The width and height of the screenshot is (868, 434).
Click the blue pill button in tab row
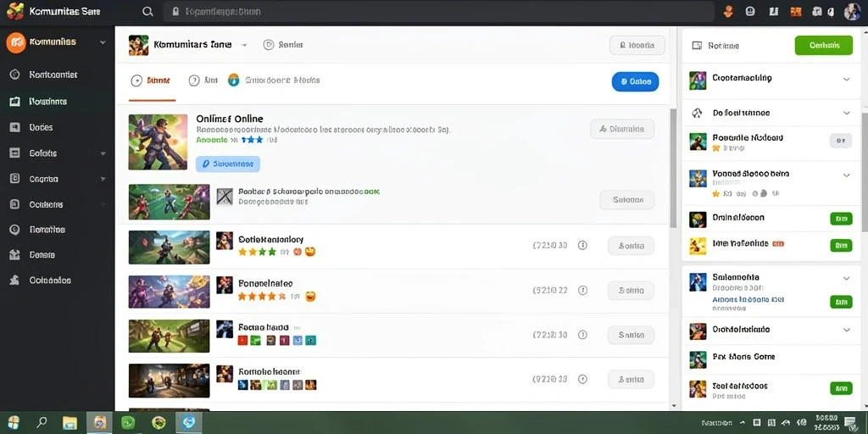[635, 81]
